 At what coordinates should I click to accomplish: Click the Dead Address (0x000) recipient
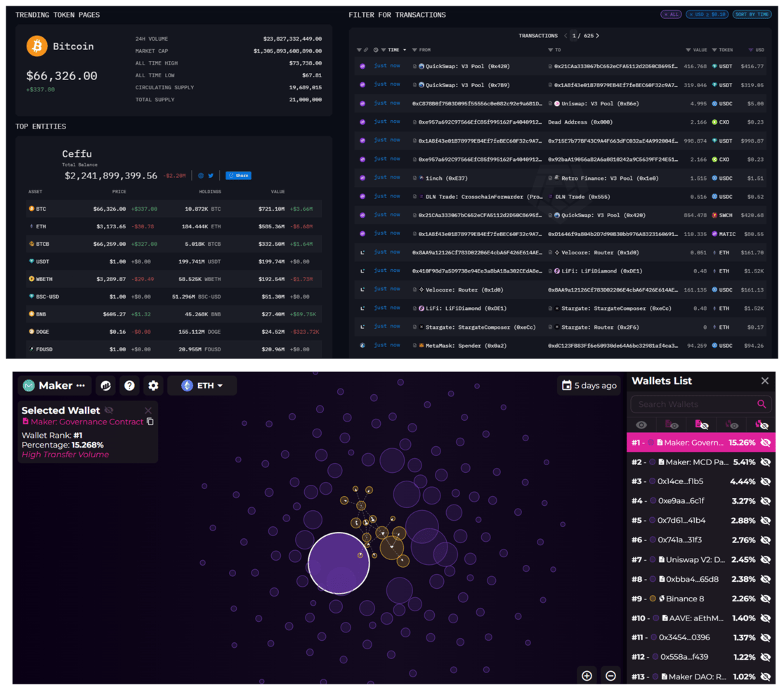(x=580, y=122)
